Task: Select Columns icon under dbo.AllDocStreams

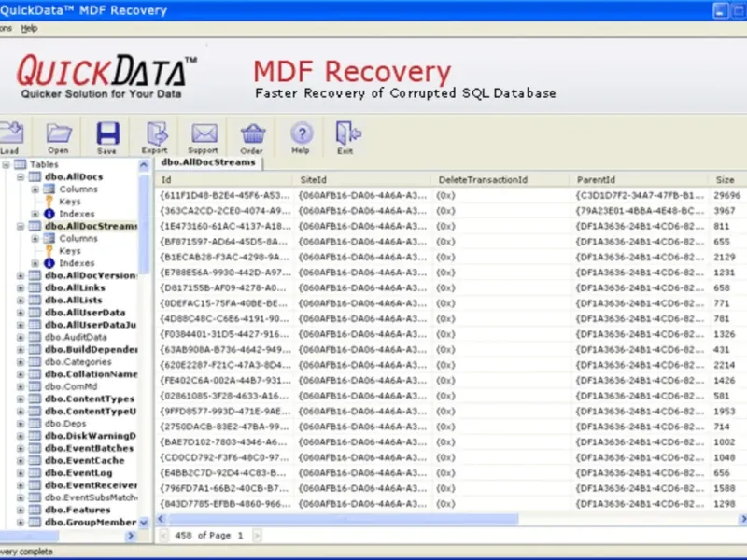Action: tap(49, 239)
